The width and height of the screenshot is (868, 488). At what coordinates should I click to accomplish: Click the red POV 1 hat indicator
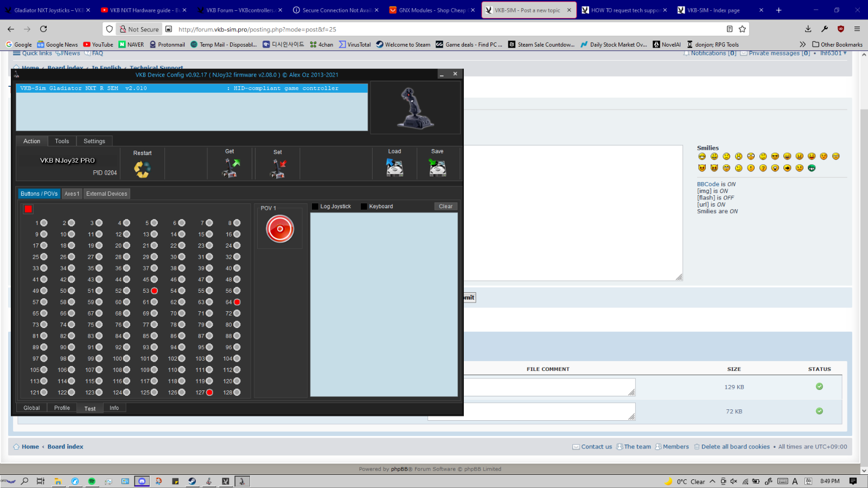pos(280,229)
